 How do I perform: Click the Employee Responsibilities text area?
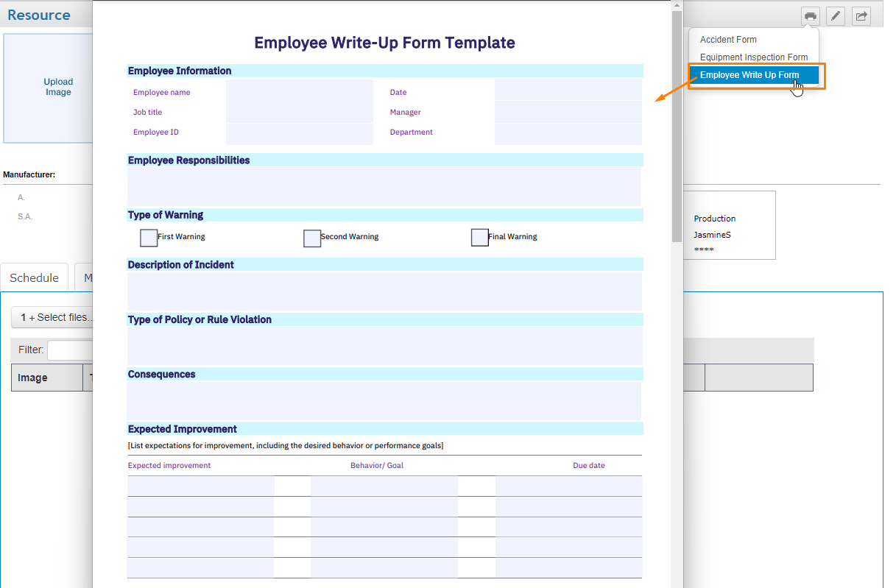click(384, 186)
